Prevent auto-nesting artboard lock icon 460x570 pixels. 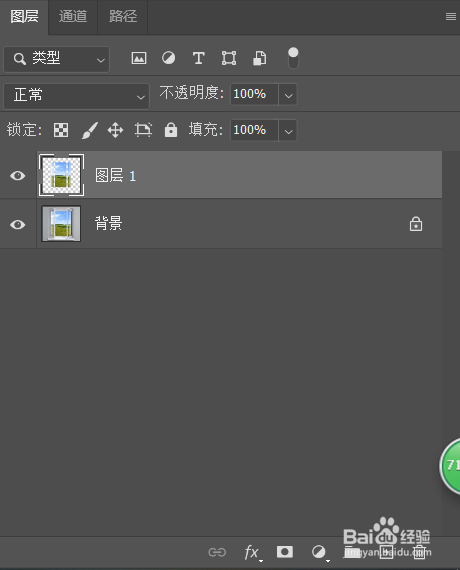tap(143, 130)
